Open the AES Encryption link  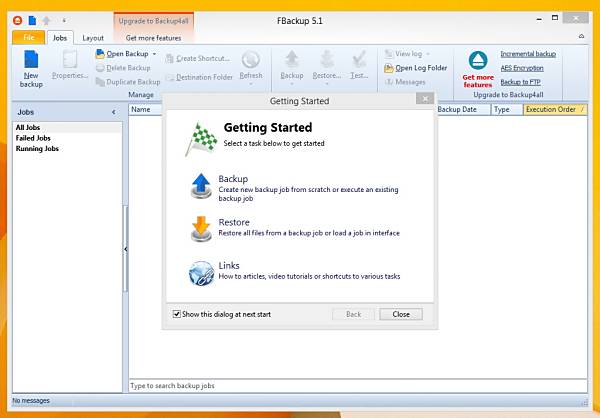point(522,68)
